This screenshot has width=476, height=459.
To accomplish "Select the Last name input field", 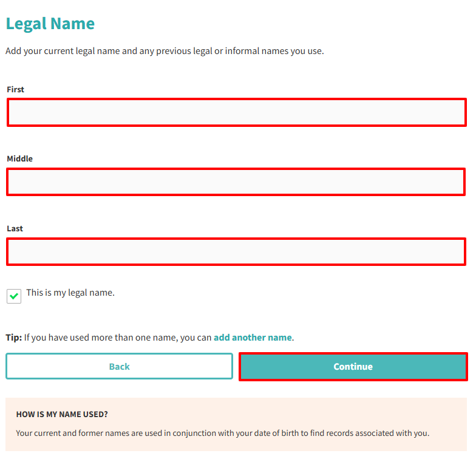I will pyautogui.click(x=236, y=251).
